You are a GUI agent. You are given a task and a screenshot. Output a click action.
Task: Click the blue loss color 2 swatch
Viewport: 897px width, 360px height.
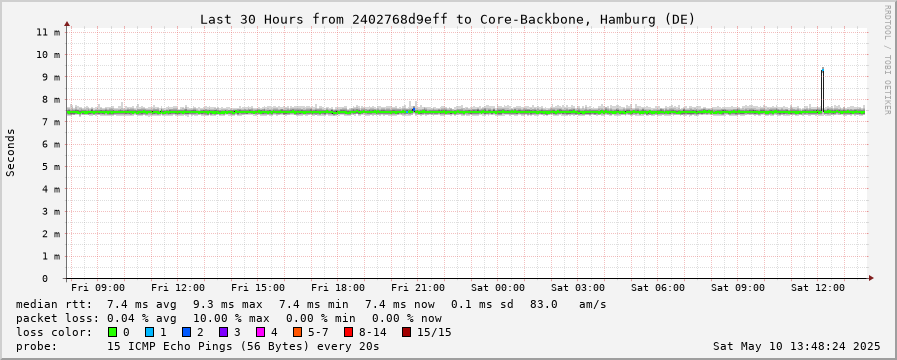186,332
